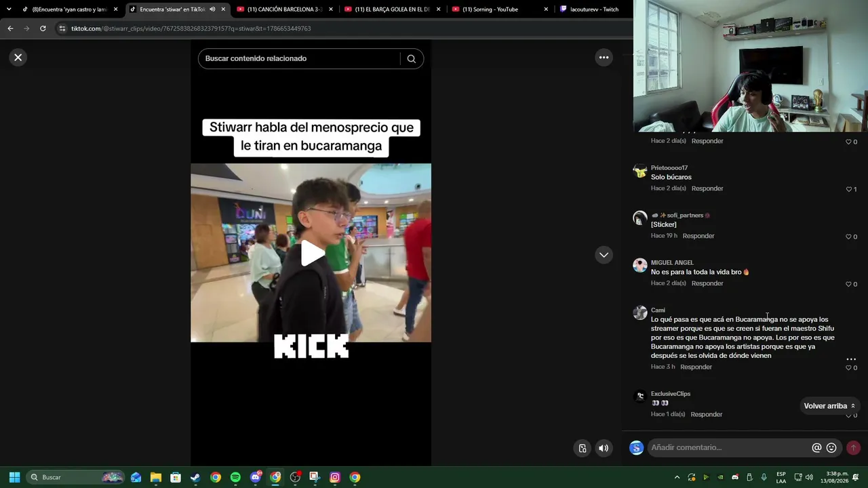Open more options on Cami's comment

[851, 359]
